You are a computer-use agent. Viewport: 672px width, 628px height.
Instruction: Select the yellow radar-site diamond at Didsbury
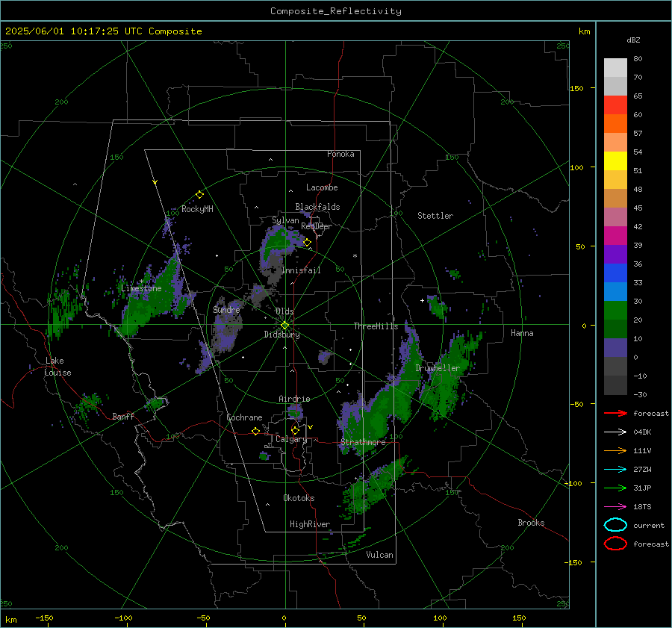(x=284, y=326)
